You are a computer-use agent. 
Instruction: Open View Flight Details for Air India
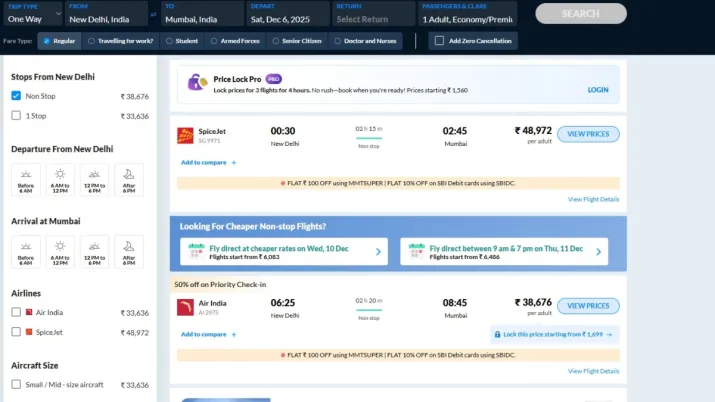593,371
